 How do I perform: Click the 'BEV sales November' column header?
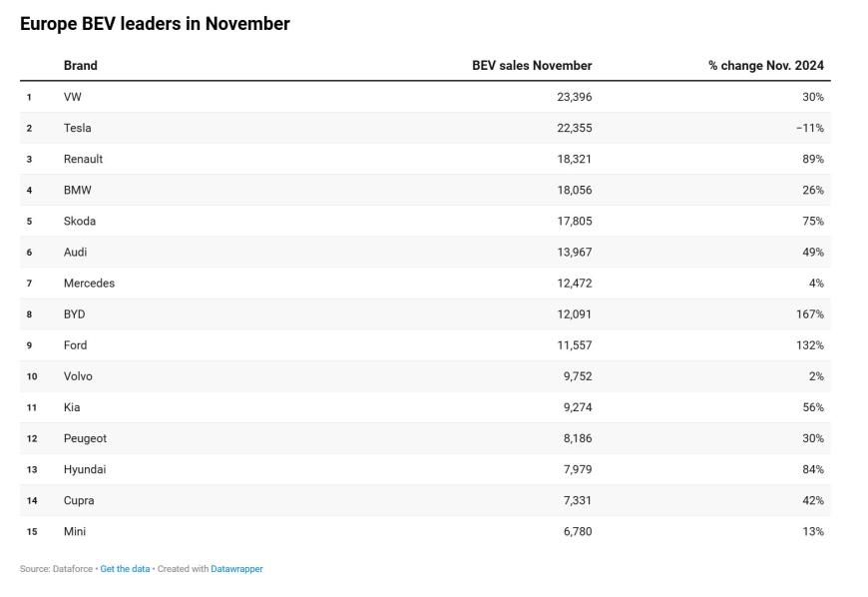(532, 66)
